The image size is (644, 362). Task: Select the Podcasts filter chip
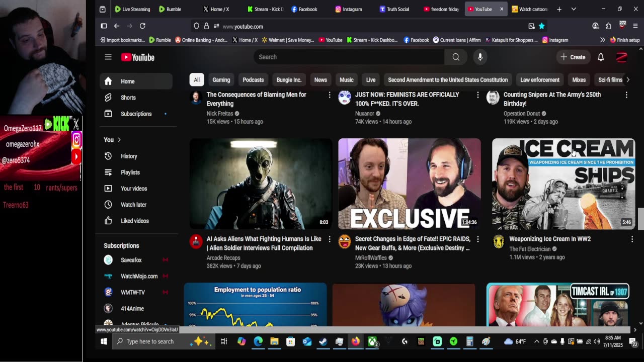click(x=253, y=80)
